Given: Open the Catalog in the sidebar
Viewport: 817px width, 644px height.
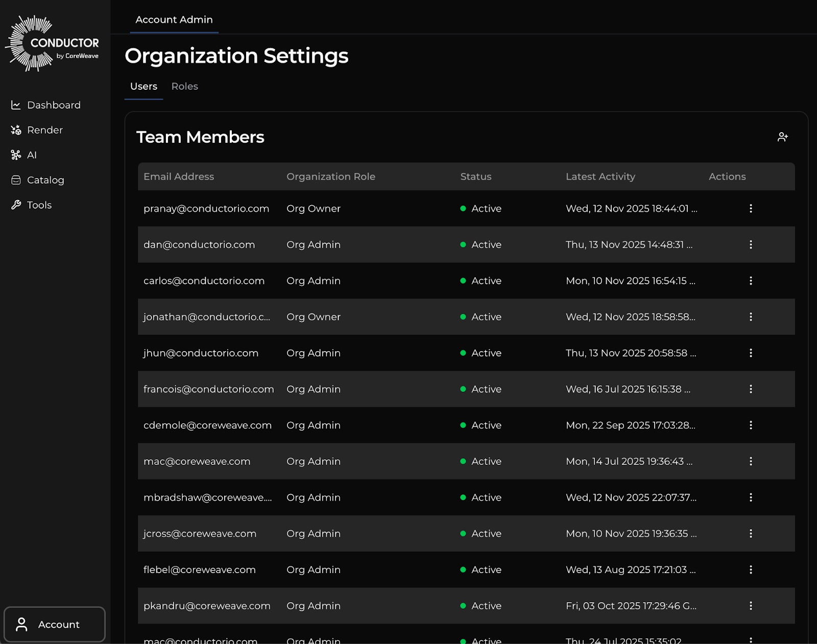Looking at the screenshot, I should [x=45, y=180].
